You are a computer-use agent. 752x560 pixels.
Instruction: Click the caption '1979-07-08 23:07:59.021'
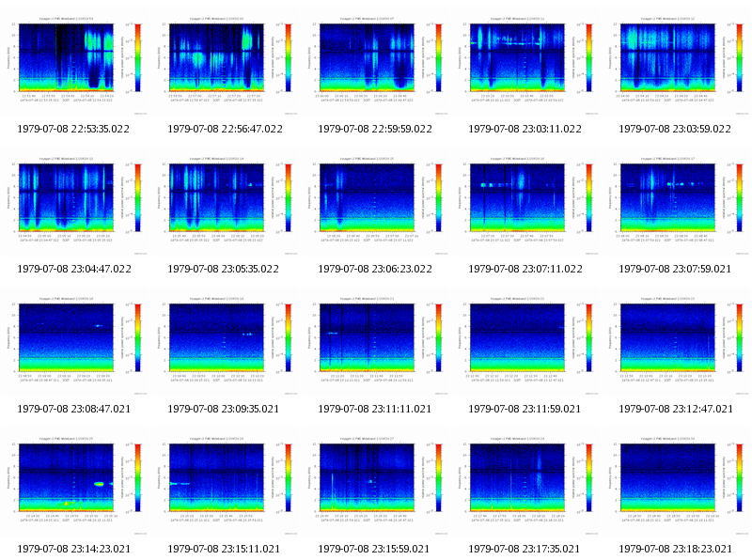coord(675,269)
